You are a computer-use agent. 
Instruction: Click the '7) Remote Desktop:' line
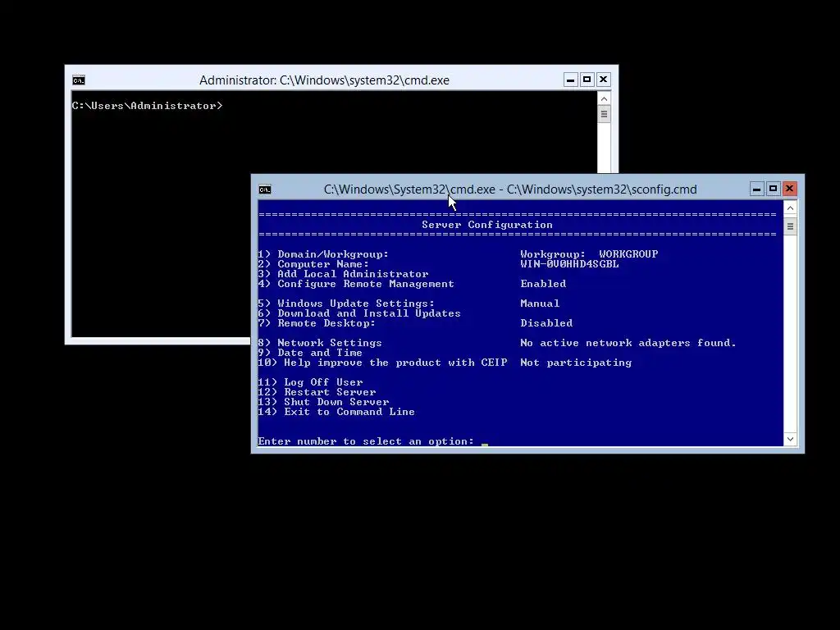(x=317, y=323)
